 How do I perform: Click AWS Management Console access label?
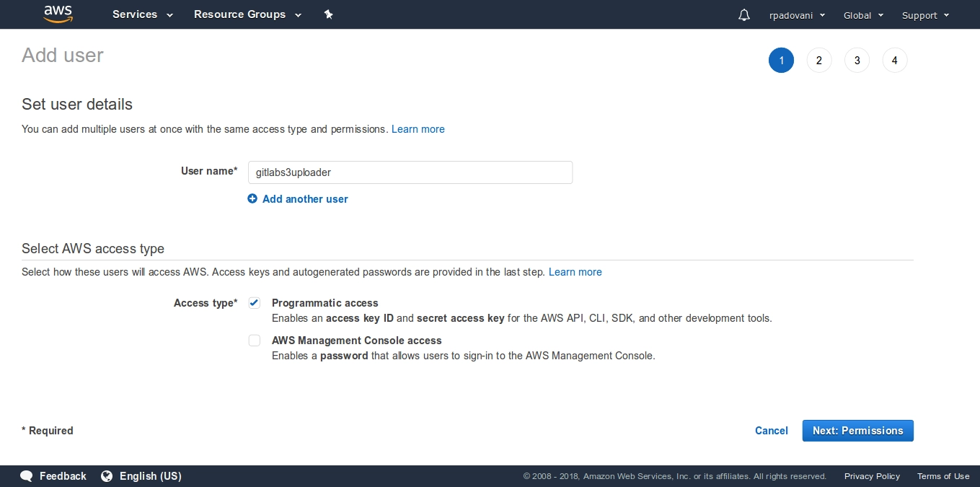(x=357, y=341)
